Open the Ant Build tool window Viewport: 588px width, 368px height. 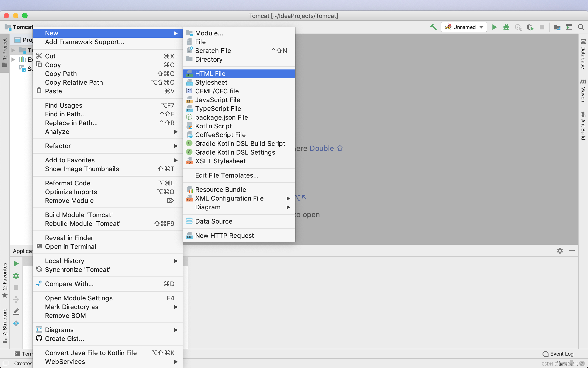click(583, 126)
